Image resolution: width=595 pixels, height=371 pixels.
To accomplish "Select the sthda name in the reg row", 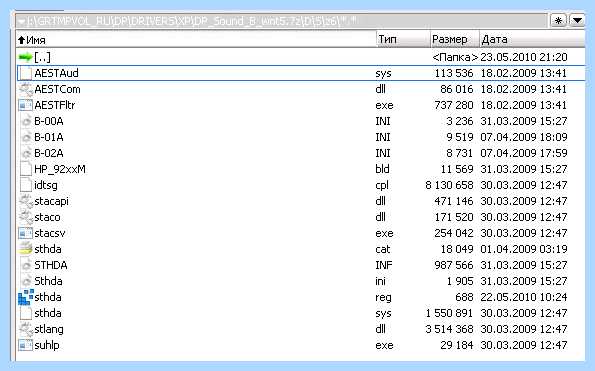I will (48, 297).
